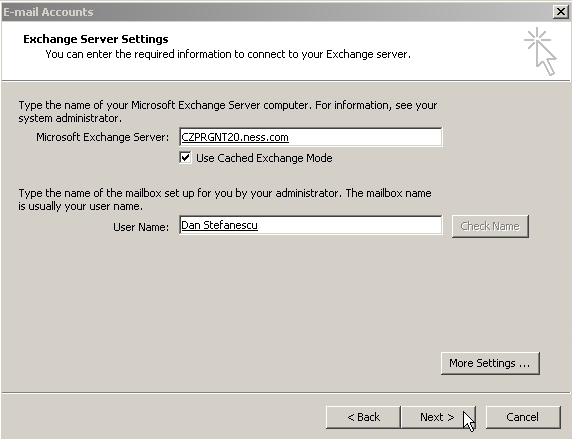Image resolution: width=572 pixels, height=439 pixels.
Task: Click the 'User Name:' field label
Action: 141,227
